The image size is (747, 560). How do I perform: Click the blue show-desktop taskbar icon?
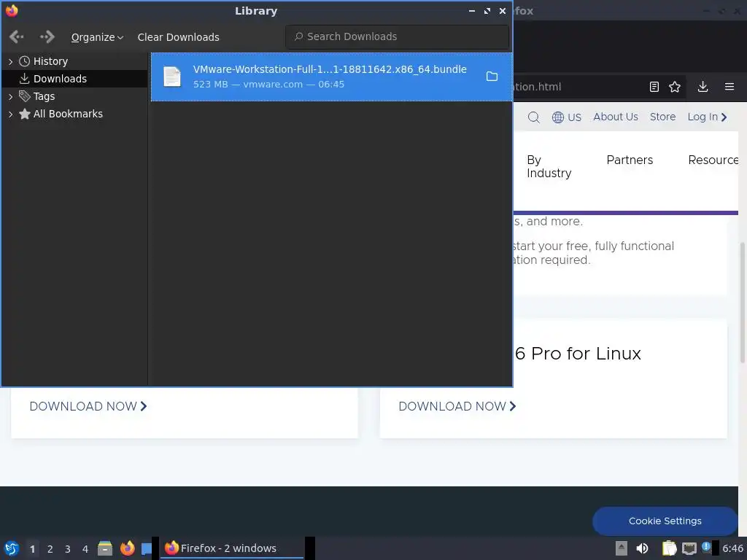point(146,548)
